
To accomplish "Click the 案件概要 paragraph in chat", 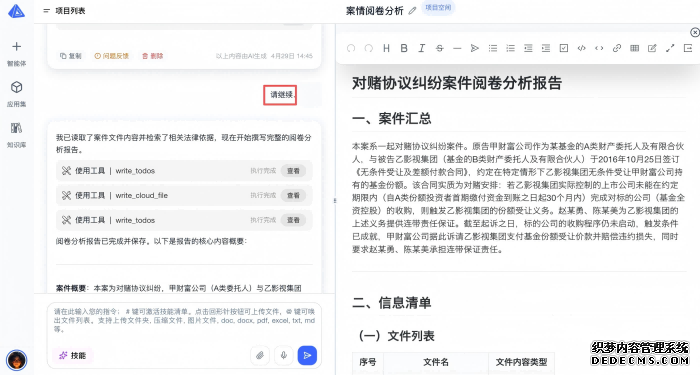I will 179,288.
